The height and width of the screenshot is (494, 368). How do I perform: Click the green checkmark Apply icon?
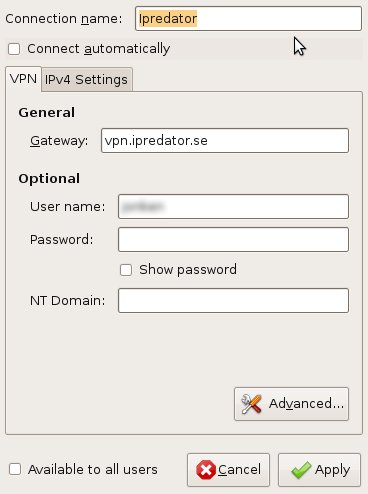[301, 470]
